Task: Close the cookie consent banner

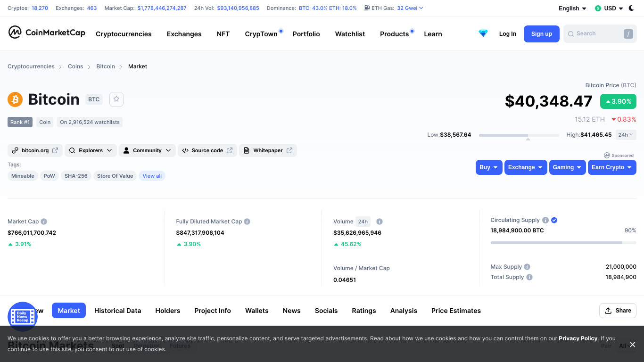Action: pyautogui.click(x=633, y=345)
